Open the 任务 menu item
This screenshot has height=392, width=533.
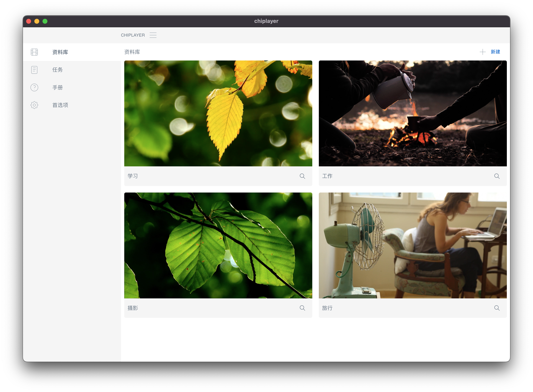pyautogui.click(x=58, y=70)
